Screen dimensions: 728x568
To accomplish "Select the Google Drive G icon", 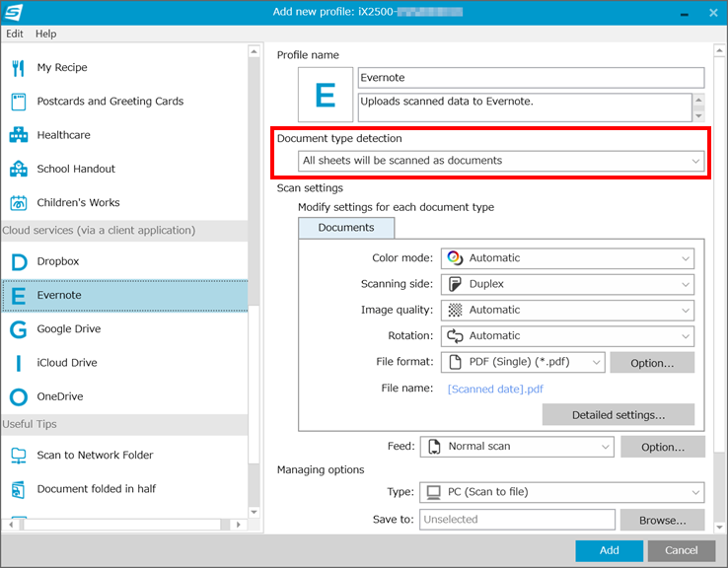I will click(18, 329).
